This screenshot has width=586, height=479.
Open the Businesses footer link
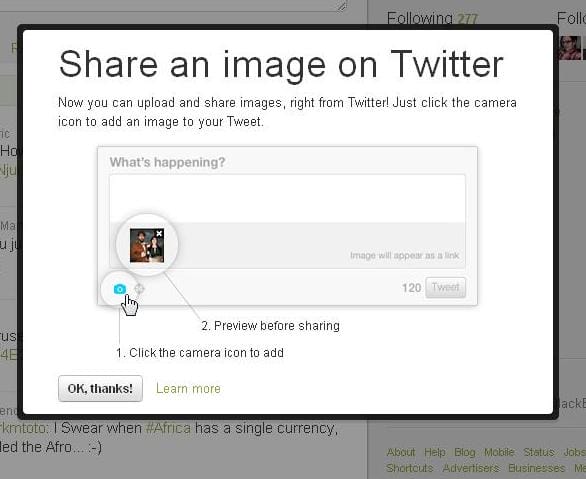coord(536,468)
